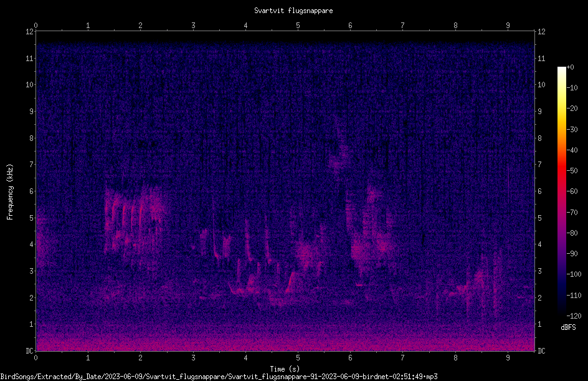This screenshot has width=588, height=381.
Task: Select the "+0" color scale label
Action: 570,67
